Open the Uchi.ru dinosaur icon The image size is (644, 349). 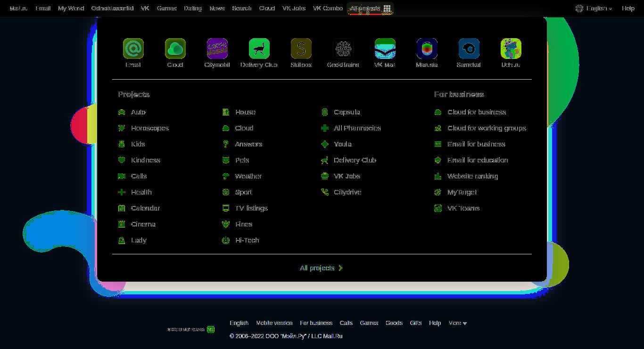coord(511,49)
